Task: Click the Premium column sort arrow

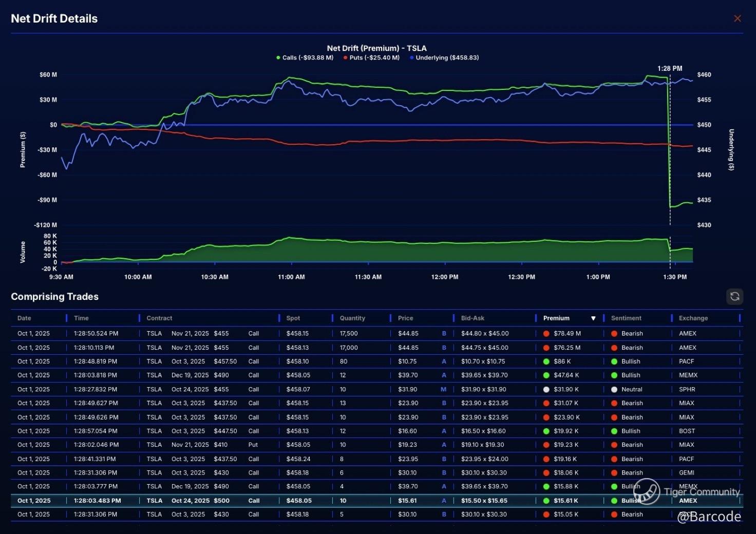Action: click(x=593, y=318)
